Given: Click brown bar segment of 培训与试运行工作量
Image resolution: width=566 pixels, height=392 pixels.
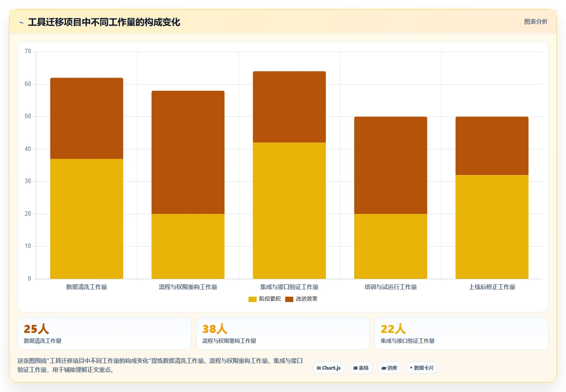Looking at the screenshot, I should (390, 165).
